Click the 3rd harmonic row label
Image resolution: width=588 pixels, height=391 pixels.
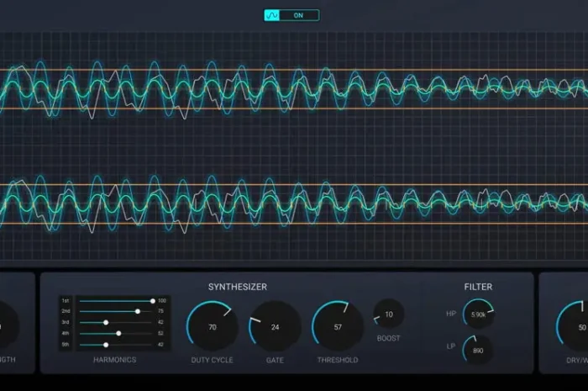66,322
